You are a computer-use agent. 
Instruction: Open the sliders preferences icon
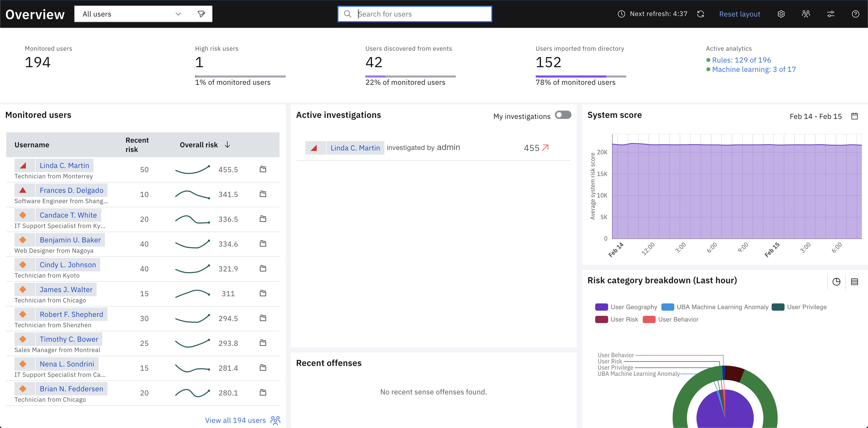pos(831,14)
